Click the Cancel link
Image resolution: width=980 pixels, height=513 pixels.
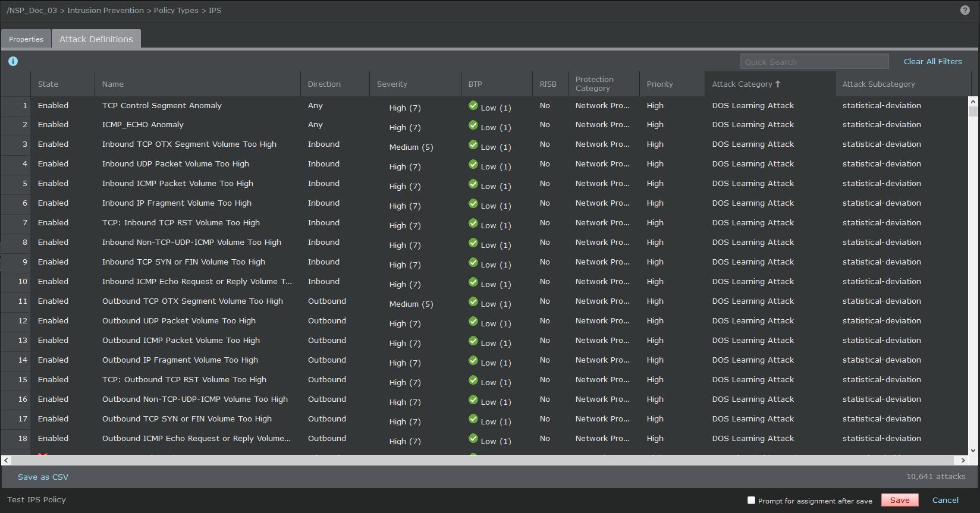click(x=946, y=500)
